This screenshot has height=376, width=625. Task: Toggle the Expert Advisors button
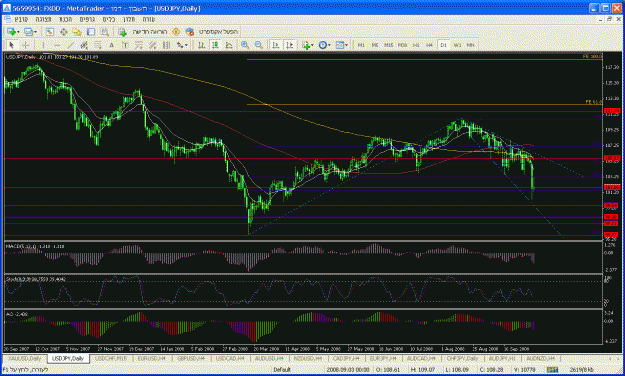point(212,32)
